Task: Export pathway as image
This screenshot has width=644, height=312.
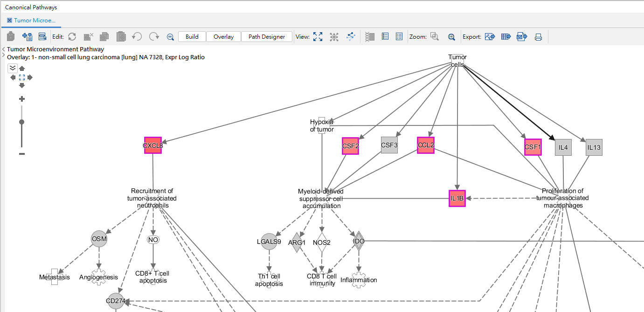Action: click(x=490, y=36)
